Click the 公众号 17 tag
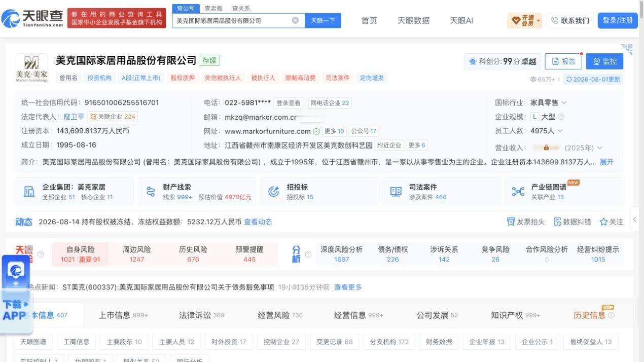The image size is (644, 362). click(364, 131)
